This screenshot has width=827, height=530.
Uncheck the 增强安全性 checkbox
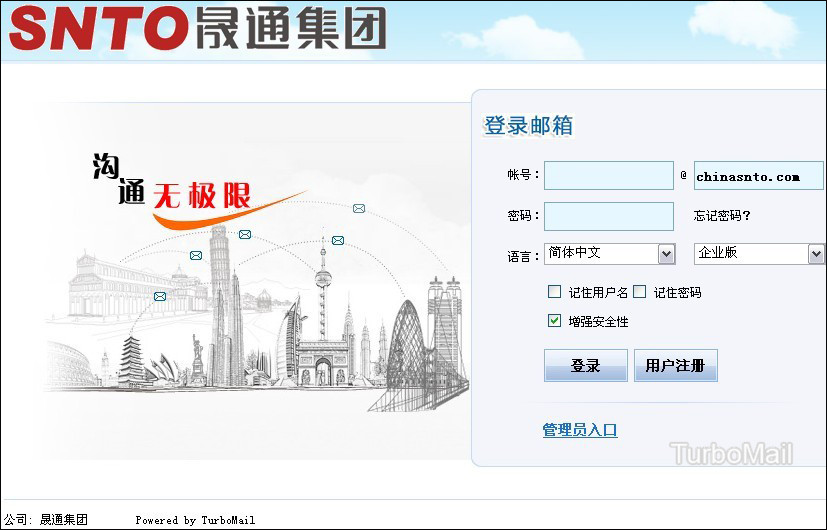click(555, 321)
